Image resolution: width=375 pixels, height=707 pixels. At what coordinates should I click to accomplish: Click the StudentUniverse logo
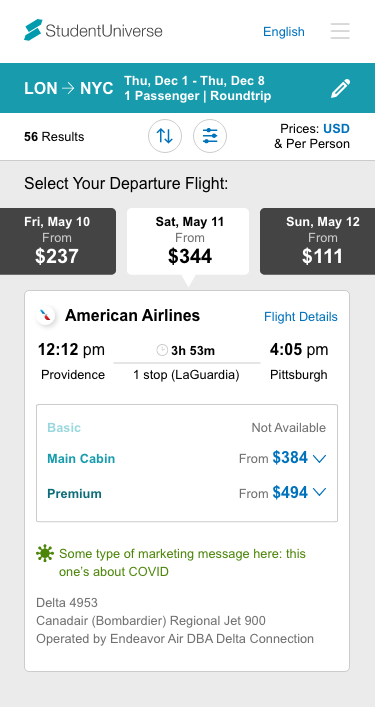point(93,30)
